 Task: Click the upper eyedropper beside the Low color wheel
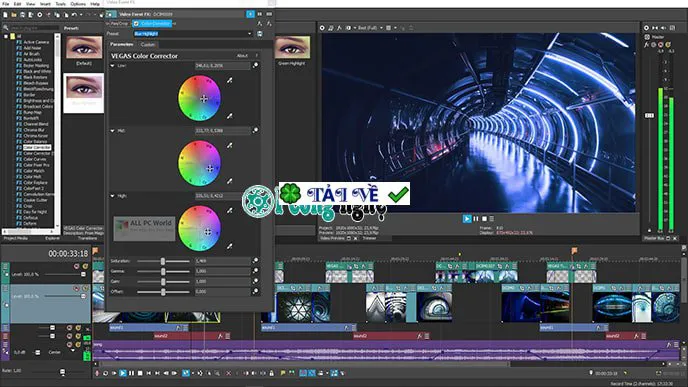pos(229,80)
